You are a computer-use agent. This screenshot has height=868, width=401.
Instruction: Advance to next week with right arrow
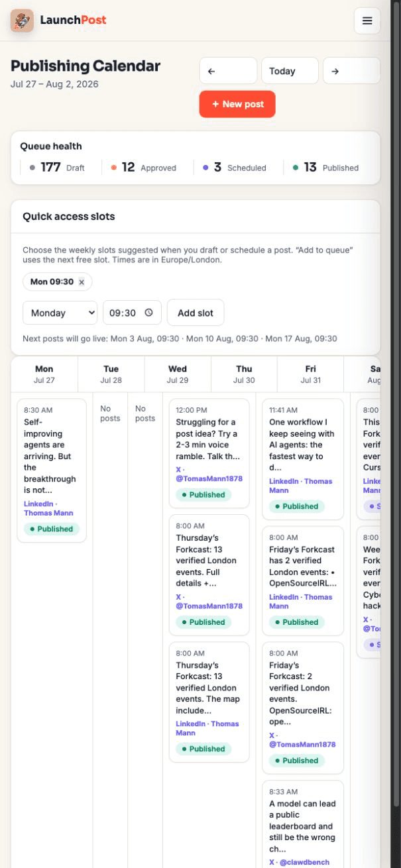351,71
